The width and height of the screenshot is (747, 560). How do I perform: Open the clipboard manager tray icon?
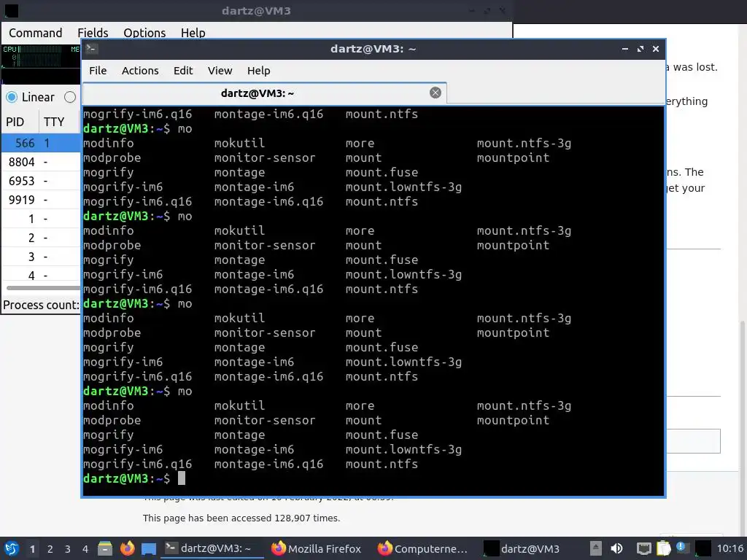[663, 548]
